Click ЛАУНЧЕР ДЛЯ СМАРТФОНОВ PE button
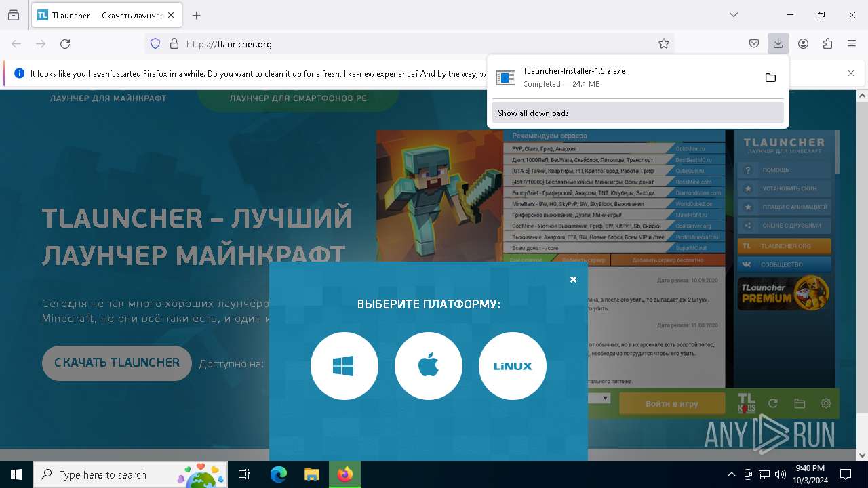The width and height of the screenshot is (868, 488). (x=298, y=98)
